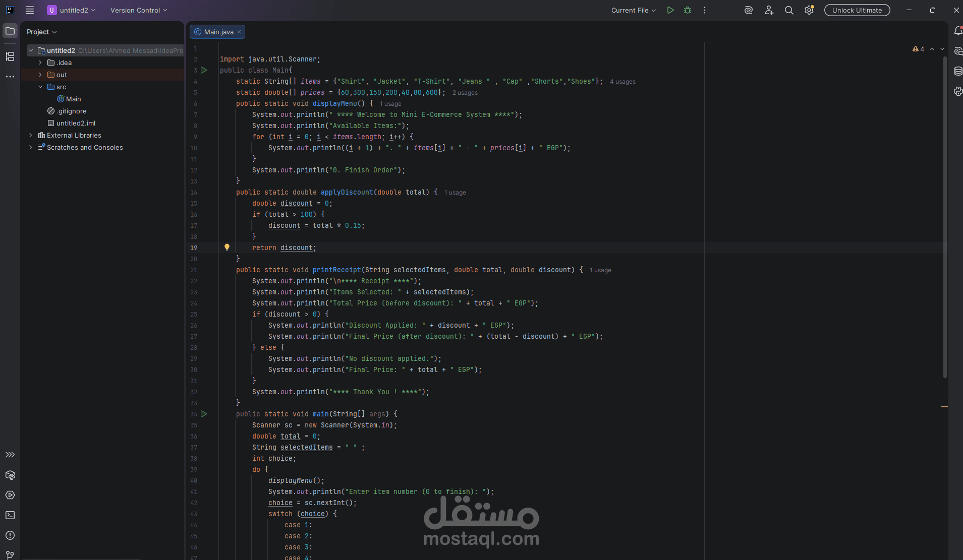Screen dimensions: 963x560
Task: Open the Terminal tool window icon
Action: click(x=10, y=515)
